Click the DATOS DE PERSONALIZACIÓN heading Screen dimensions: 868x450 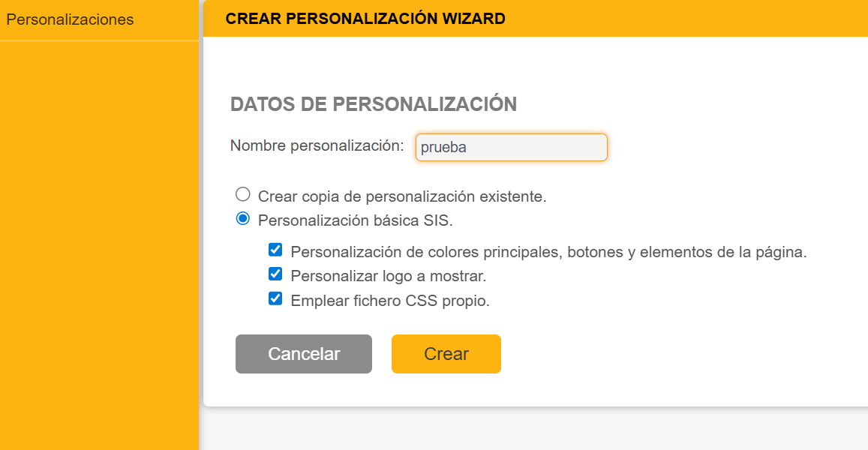coord(373,104)
